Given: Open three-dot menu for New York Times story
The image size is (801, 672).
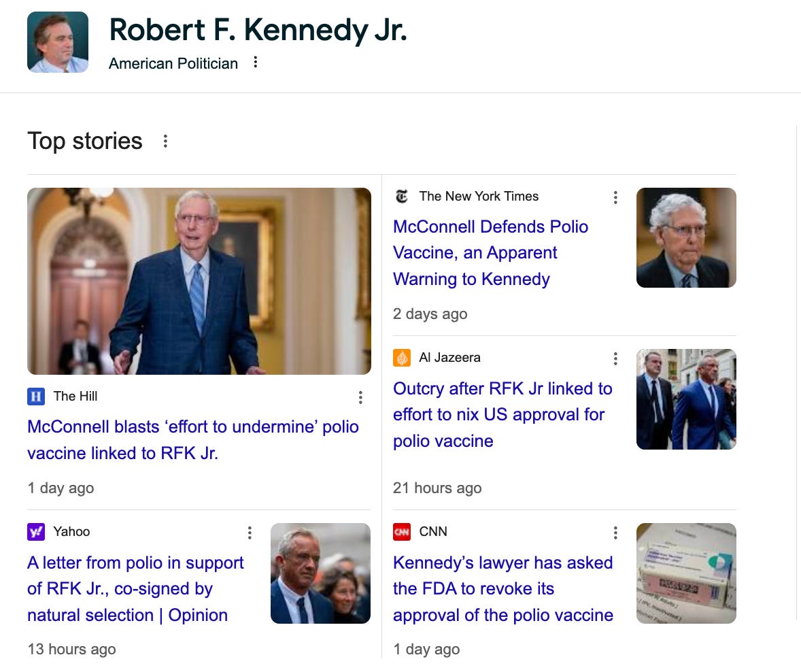Looking at the screenshot, I should [615, 197].
